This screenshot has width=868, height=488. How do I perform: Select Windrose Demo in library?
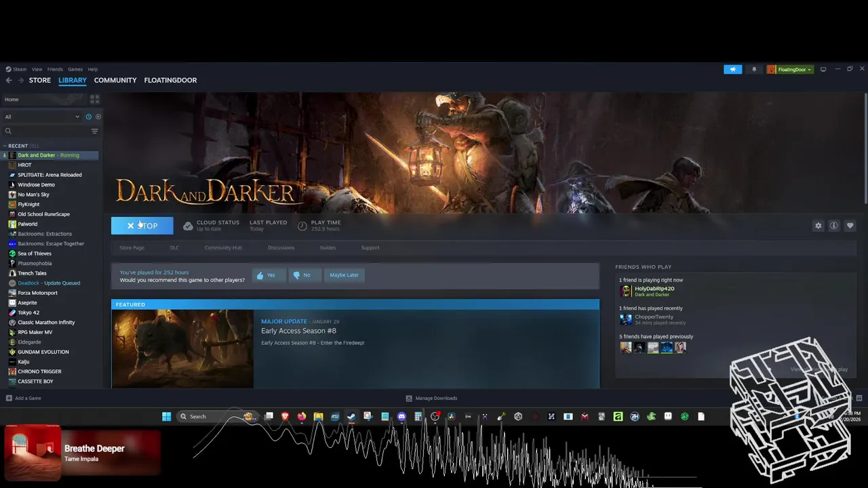[36, 184]
